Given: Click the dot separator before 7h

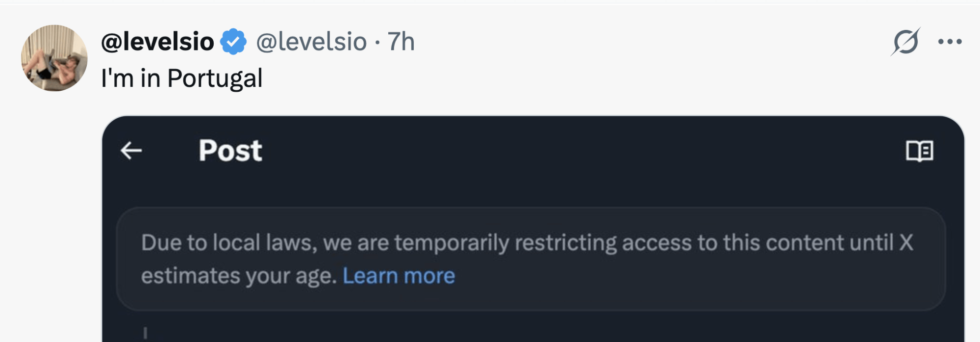Looking at the screenshot, I should tap(377, 43).
